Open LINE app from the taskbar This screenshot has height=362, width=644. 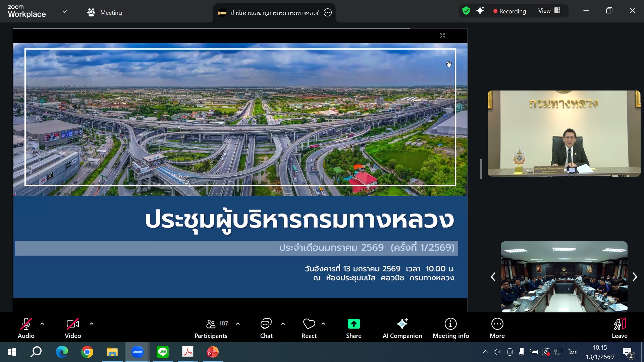[x=163, y=352]
